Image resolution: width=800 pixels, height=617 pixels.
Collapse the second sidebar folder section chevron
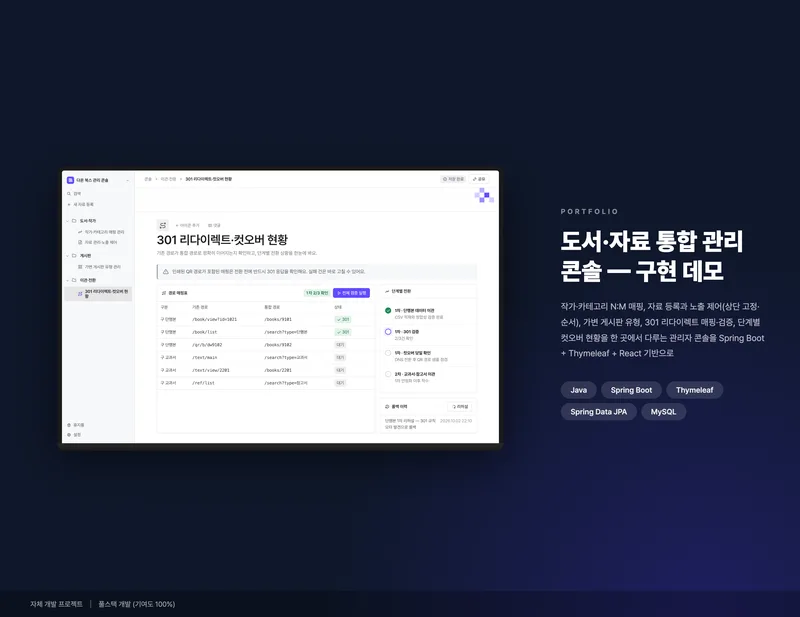coord(68,256)
